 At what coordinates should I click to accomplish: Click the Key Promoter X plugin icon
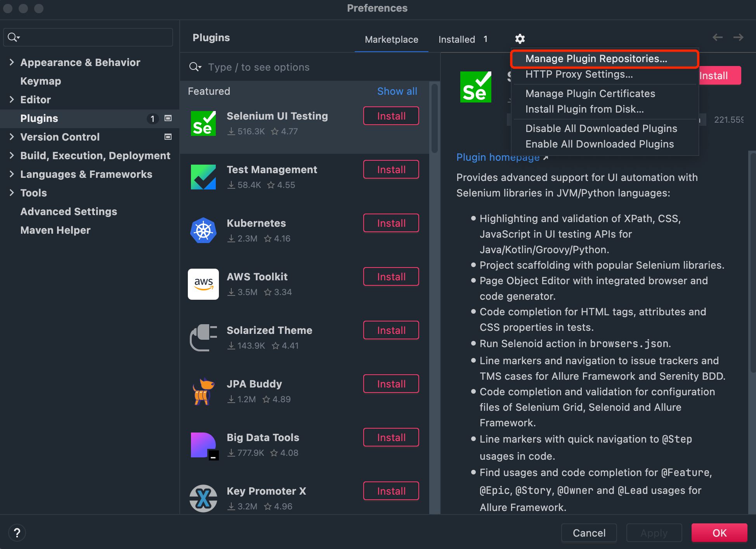coord(203,499)
